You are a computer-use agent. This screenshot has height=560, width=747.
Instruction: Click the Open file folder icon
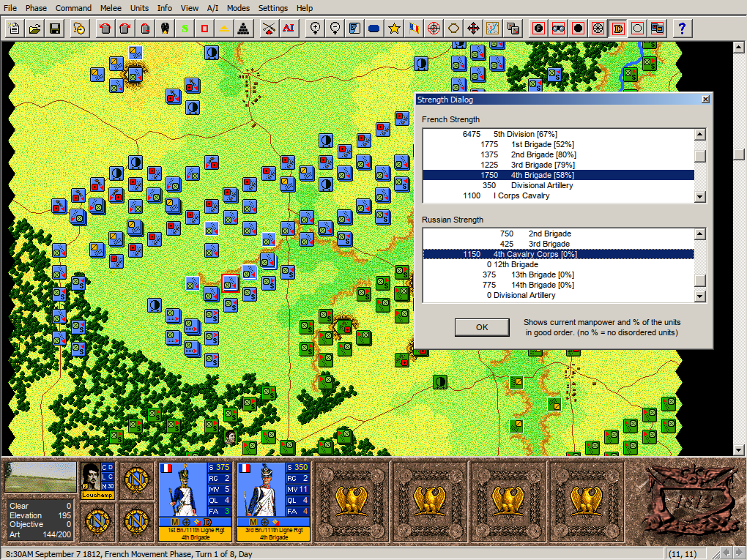click(x=34, y=29)
